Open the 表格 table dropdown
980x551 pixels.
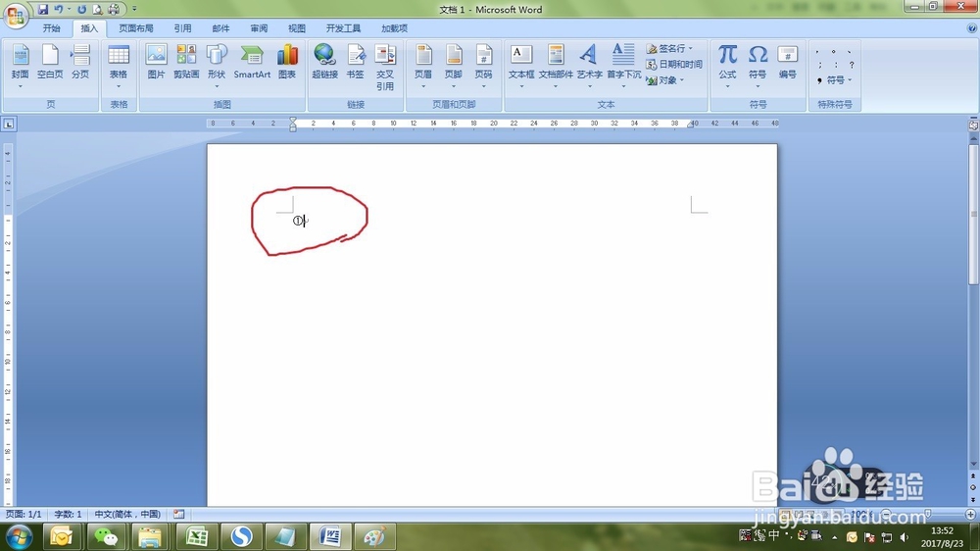pos(119,67)
